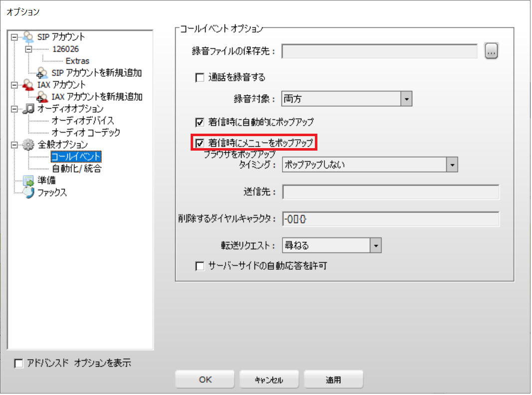This screenshot has height=395, width=532.
Task: Click the 全般オプション gear icon
Action: click(28, 145)
